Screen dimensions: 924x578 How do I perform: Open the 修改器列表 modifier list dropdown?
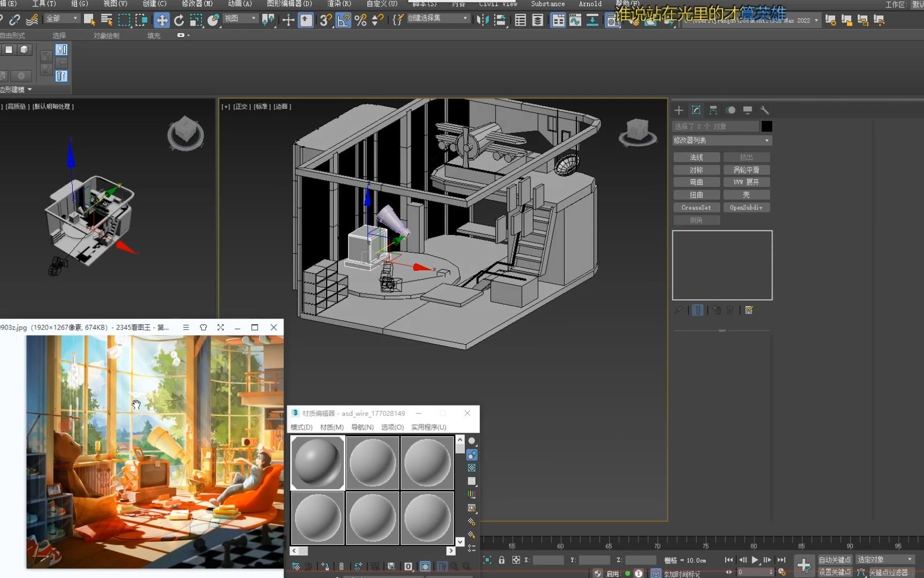click(722, 140)
